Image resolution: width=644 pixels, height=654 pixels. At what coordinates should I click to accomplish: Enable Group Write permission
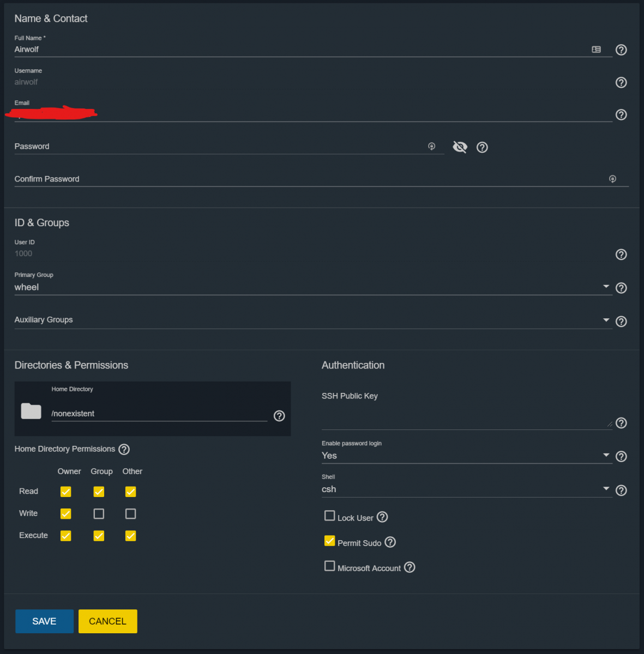click(x=99, y=513)
